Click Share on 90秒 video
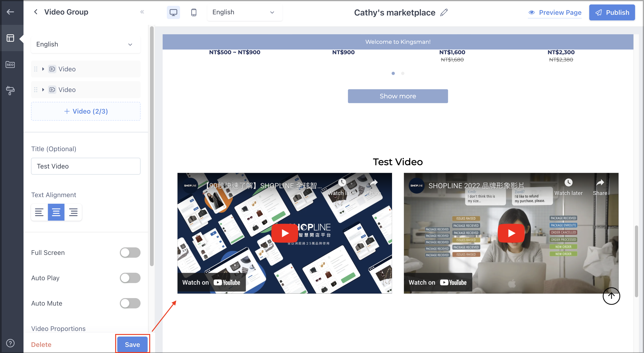This screenshot has height=353, width=644. coord(373,187)
